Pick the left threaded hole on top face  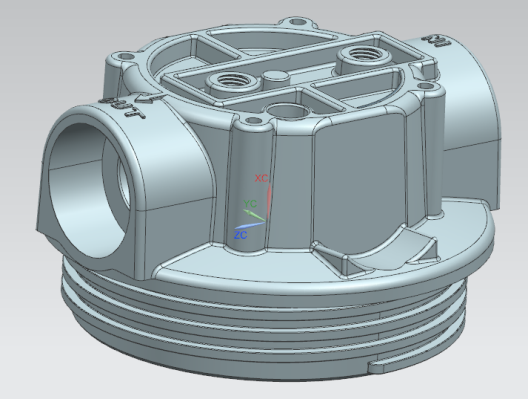232,80
